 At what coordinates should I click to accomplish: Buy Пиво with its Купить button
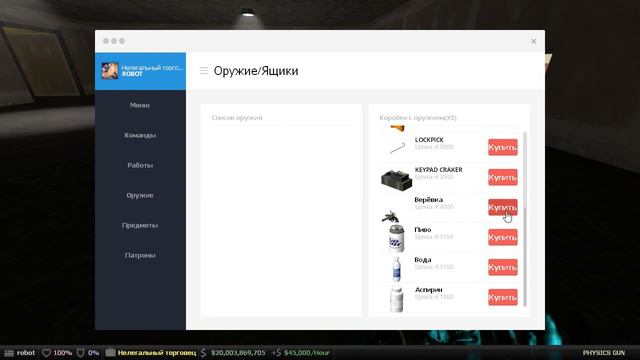click(502, 238)
